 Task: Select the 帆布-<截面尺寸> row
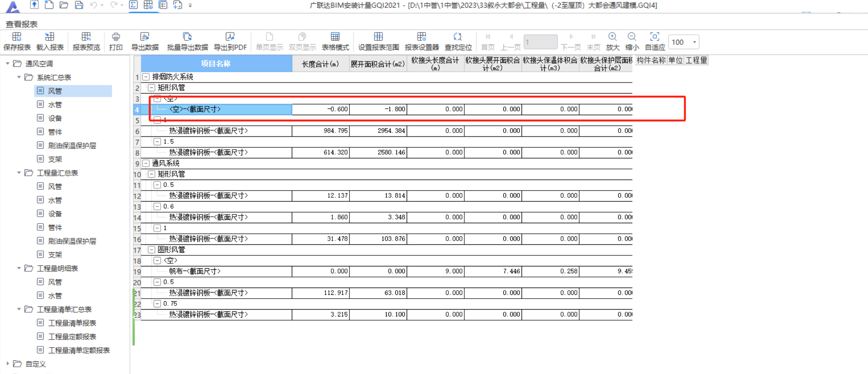(216, 271)
